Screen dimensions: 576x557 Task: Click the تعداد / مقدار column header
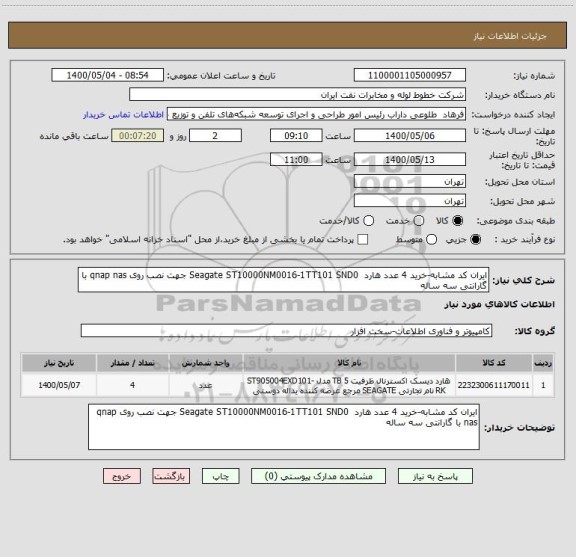(x=133, y=363)
